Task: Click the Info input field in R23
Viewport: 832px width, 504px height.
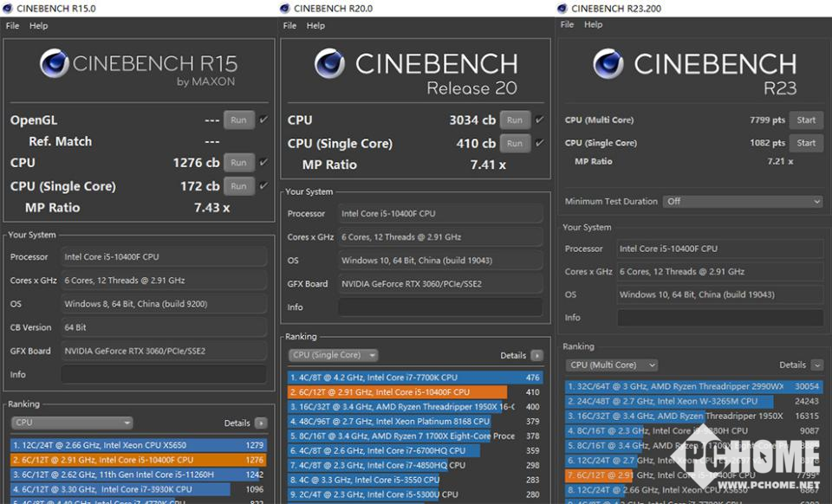Action: [x=720, y=318]
